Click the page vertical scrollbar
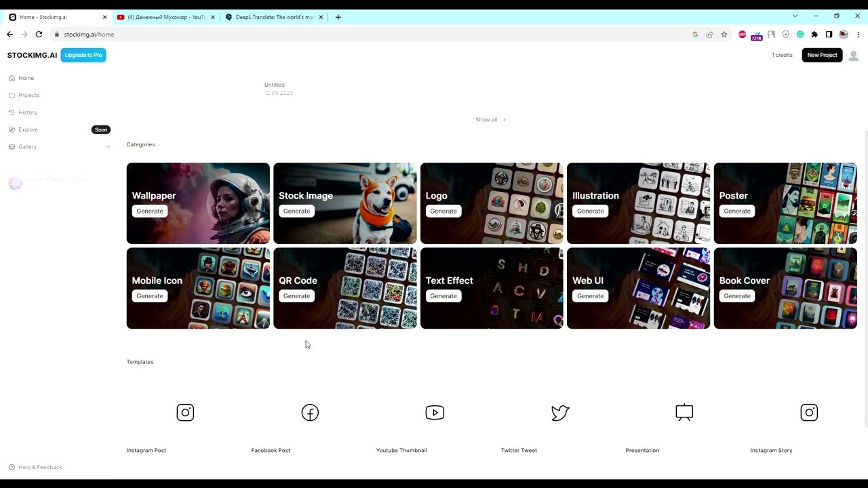This screenshot has width=868, height=488. (x=865, y=278)
